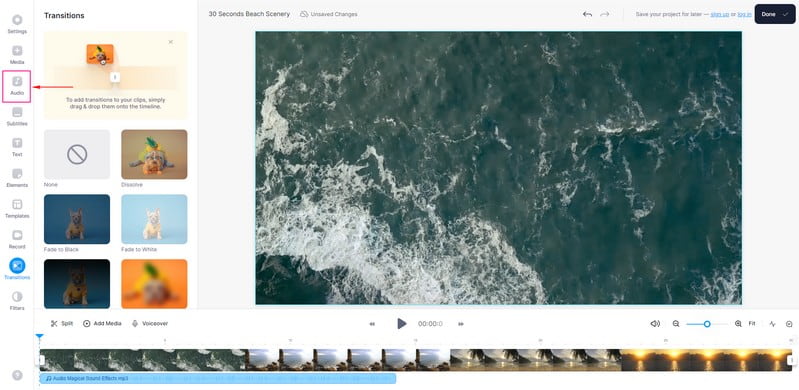Open the Subtitles sidebar panel
Screen dimensions: 799x390
pos(17,116)
